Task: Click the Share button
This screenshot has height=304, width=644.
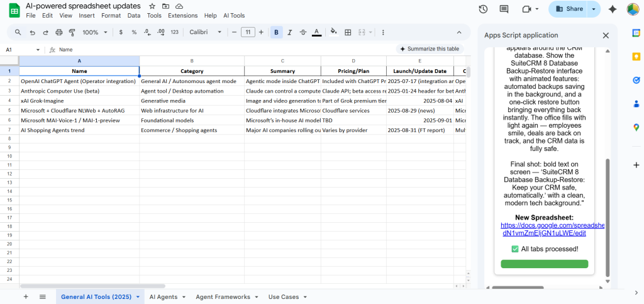Action: 569,9
